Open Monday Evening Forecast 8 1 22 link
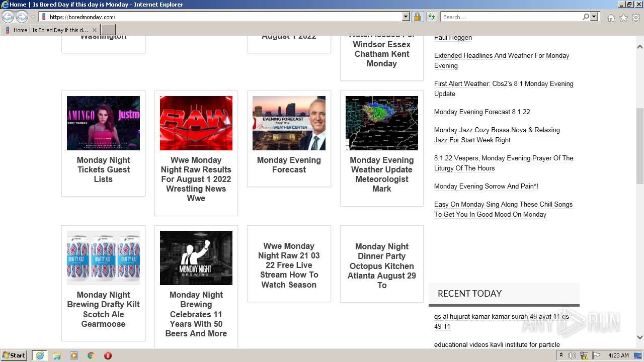The image size is (644, 362). click(x=482, y=112)
